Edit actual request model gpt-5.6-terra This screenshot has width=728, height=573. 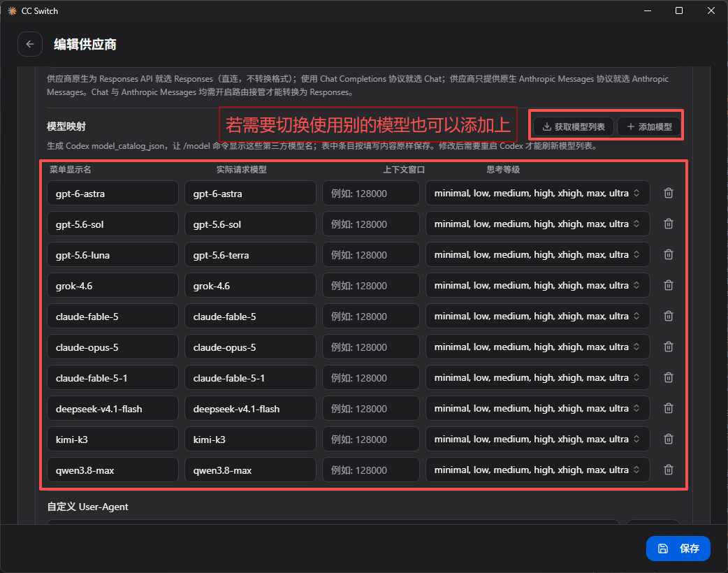250,254
